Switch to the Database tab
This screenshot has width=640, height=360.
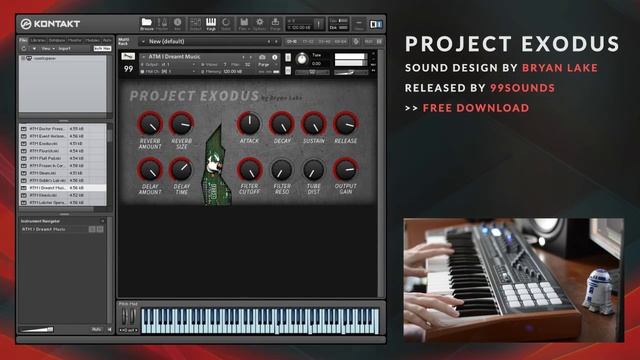(57, 40)
